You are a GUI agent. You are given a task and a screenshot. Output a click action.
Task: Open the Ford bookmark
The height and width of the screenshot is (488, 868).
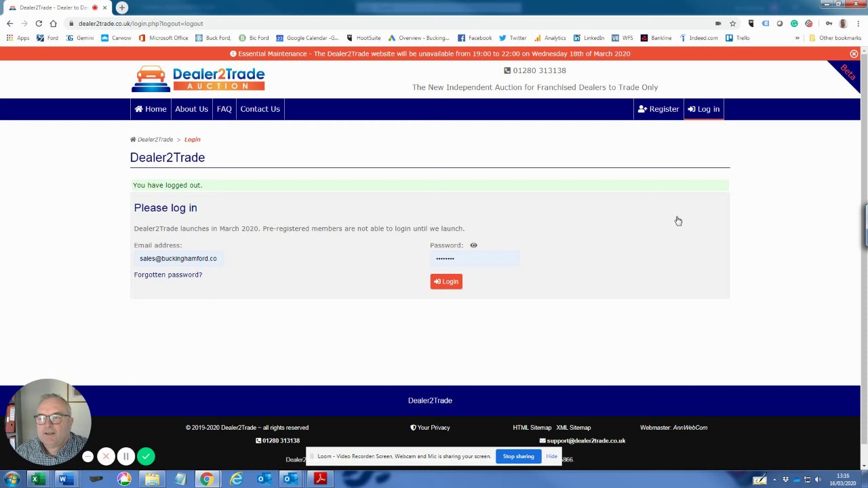click(x=47, y=38)
